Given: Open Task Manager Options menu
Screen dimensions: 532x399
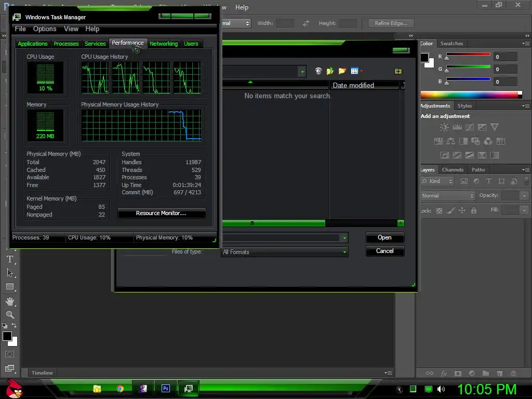Looking at the screenshot, I should click(45, 29).
